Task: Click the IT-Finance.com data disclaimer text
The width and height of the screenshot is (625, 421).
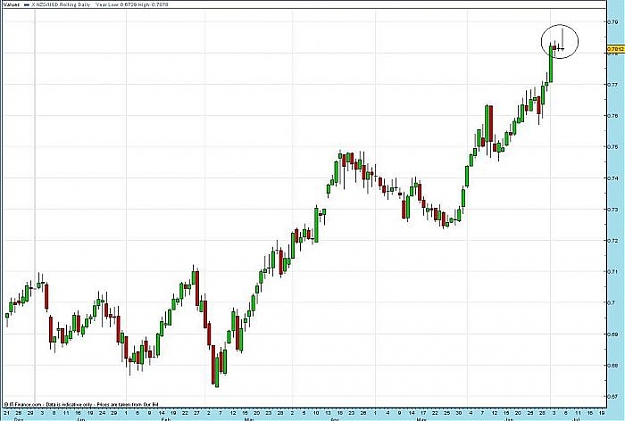Action: pos(82,404)
